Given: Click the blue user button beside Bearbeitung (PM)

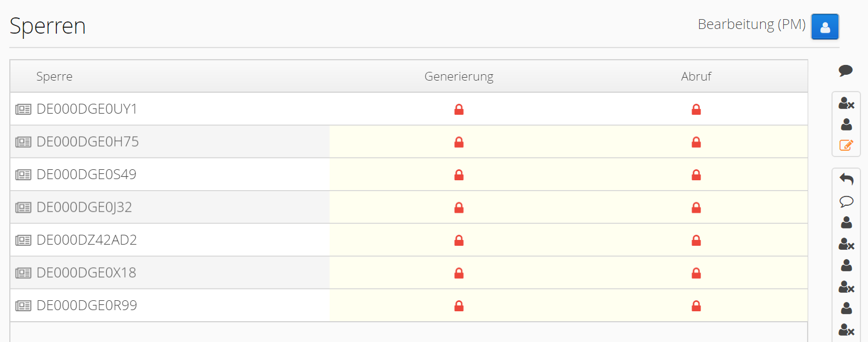Looking at the screenshot, I should pyautogui.click(x=824, y=27).
